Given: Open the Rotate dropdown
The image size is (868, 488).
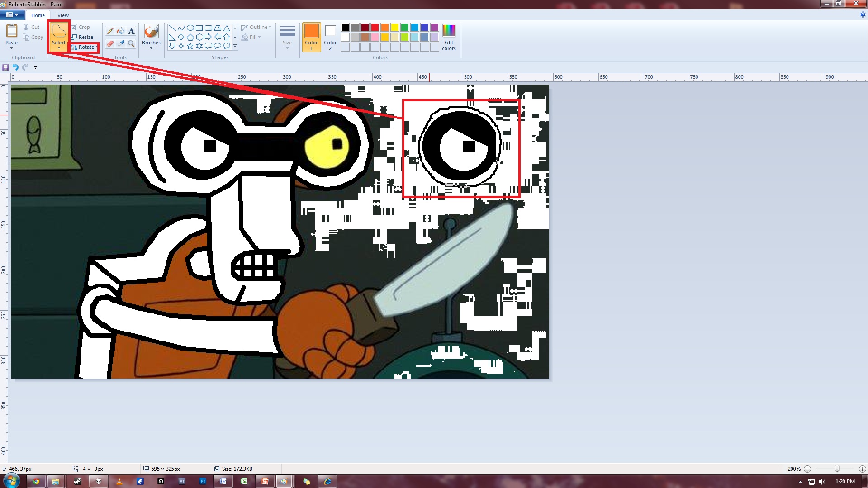Looking at the screenshot, I should click(85, 47).
